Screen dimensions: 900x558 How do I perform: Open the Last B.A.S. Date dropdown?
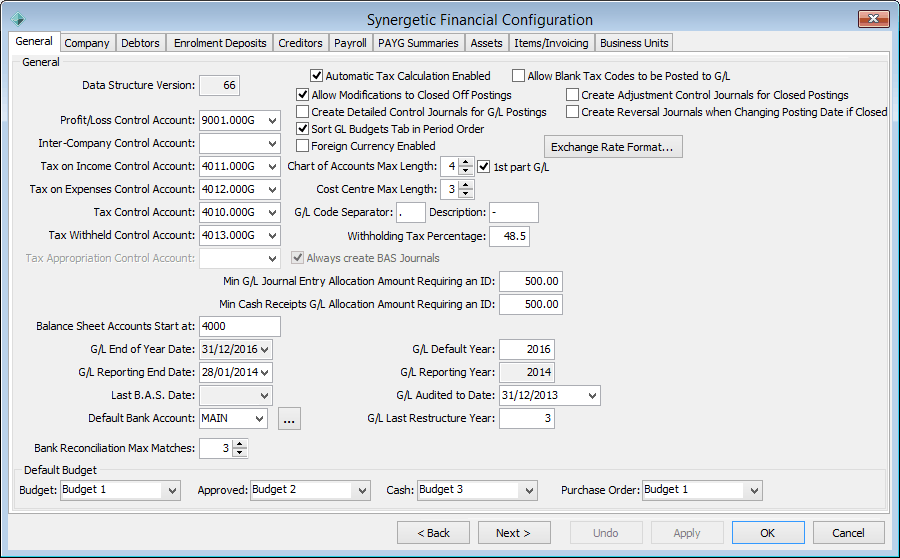tap(265, 396)
